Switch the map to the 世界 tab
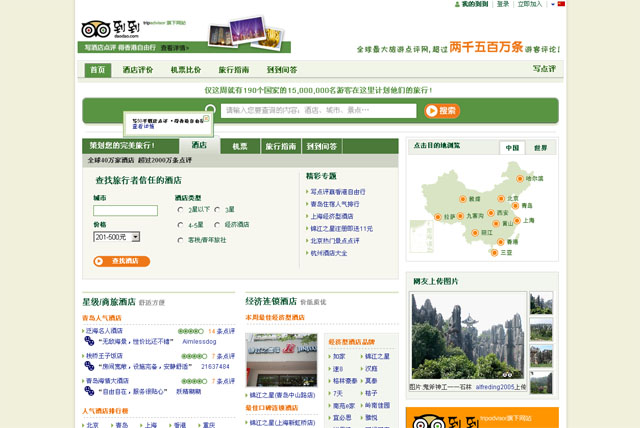 point(540,147)
